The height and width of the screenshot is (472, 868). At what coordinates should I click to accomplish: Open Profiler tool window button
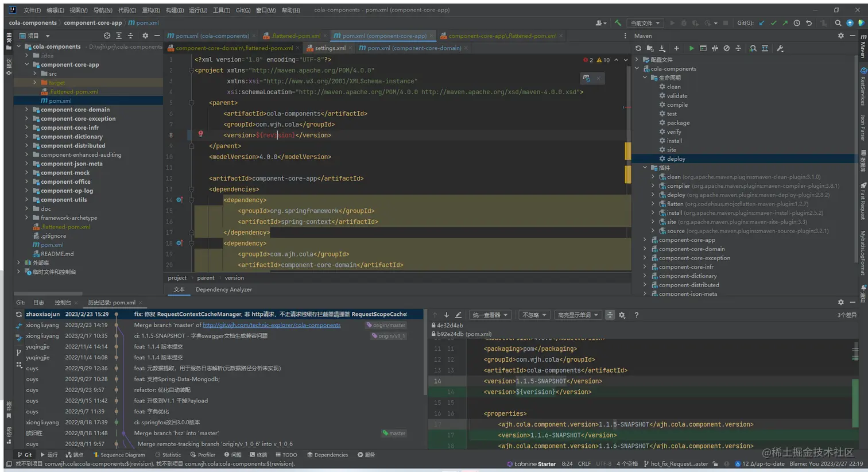(203, 455)
